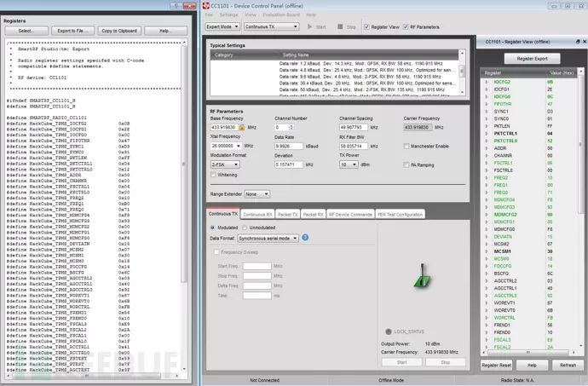Switch to the Packet TX tab
Viewport: 588px width, 386px height.
[288, 215]
